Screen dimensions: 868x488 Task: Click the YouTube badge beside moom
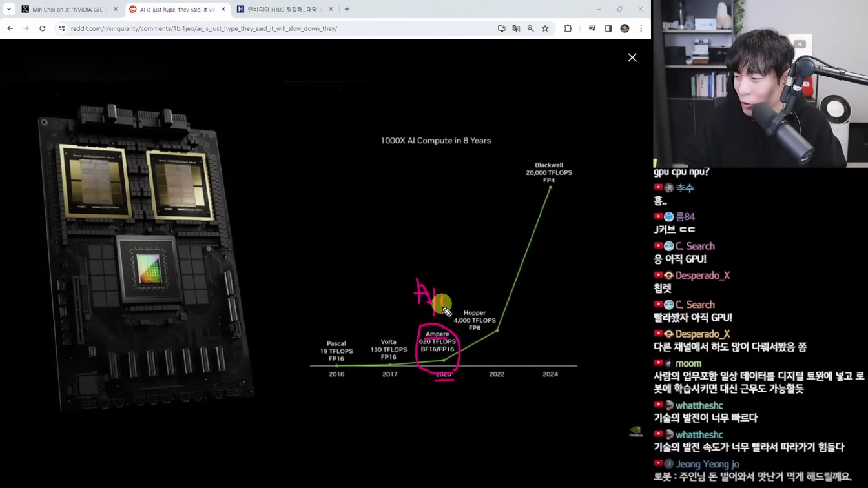coord(659,363)
